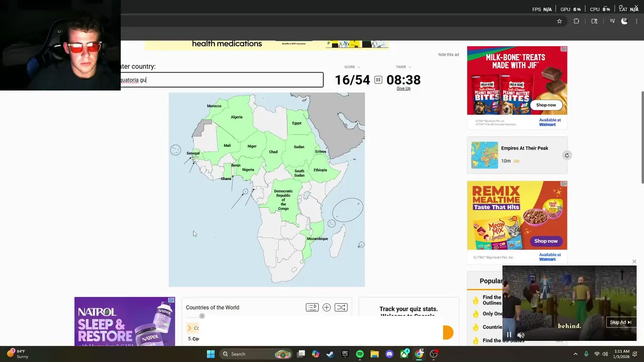Reload the Empires At Their Peak card
644x362 pixels.
(x=567, y=155)
